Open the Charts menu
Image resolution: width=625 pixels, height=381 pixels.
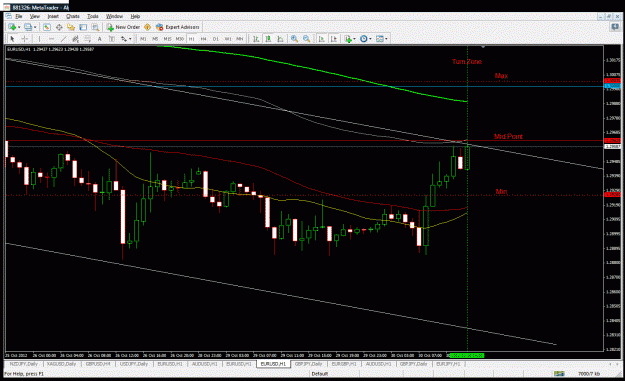pyautogui.click(x=73, y=16)
